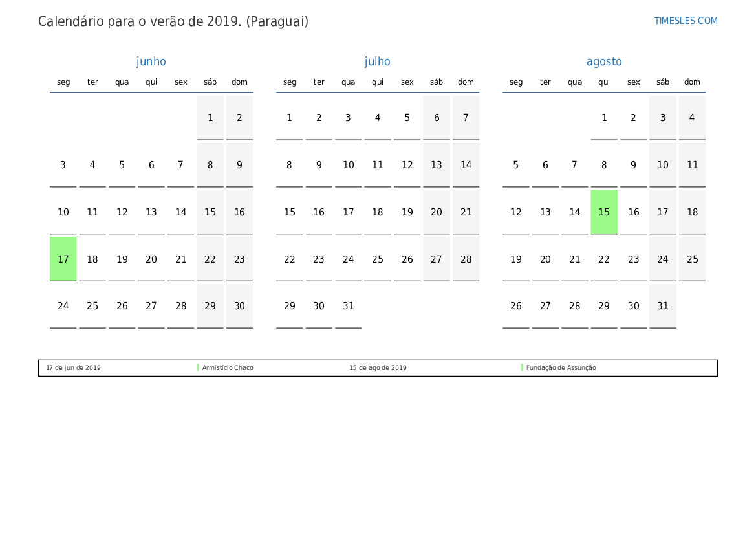
Task: Click June 1 in the junho calendar
Action: point(210,118)
